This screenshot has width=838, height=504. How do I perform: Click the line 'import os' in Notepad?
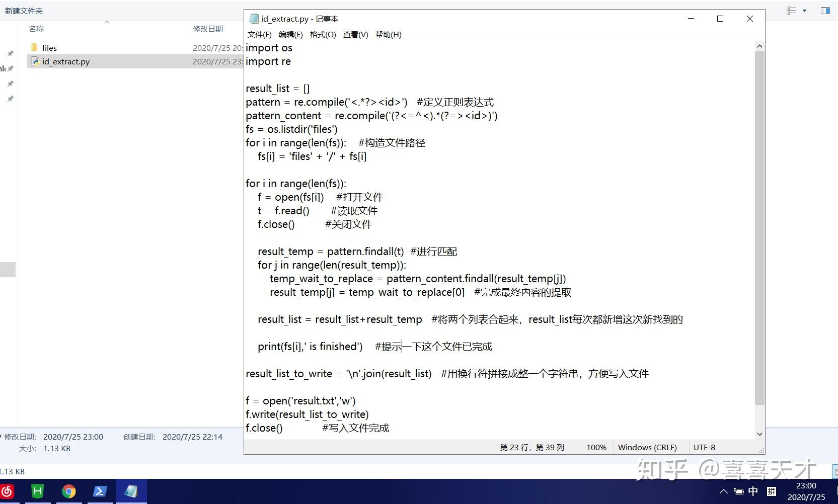pos(269,48)
